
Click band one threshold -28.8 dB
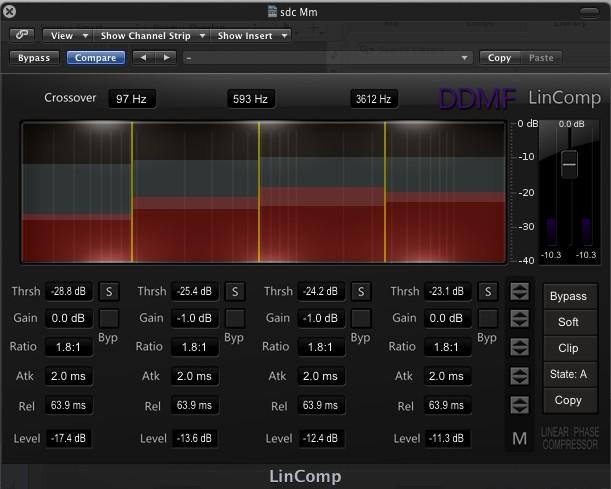point(69,291)
